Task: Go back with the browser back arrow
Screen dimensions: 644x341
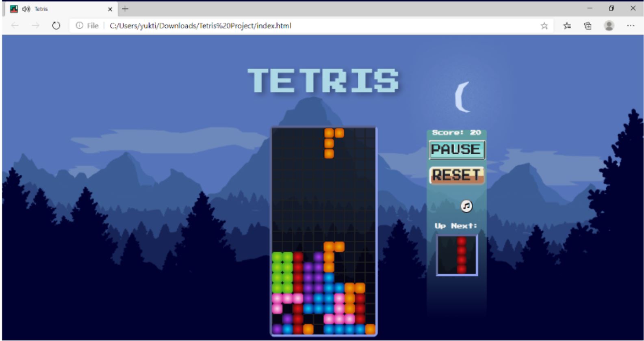Action: point(15,26)
